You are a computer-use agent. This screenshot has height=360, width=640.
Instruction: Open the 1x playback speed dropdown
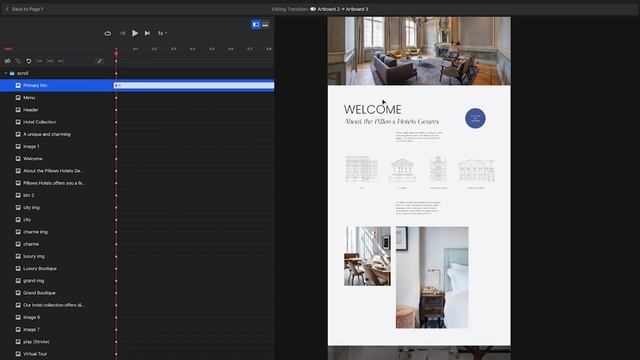pyautogui.click(x=162, y=33)
